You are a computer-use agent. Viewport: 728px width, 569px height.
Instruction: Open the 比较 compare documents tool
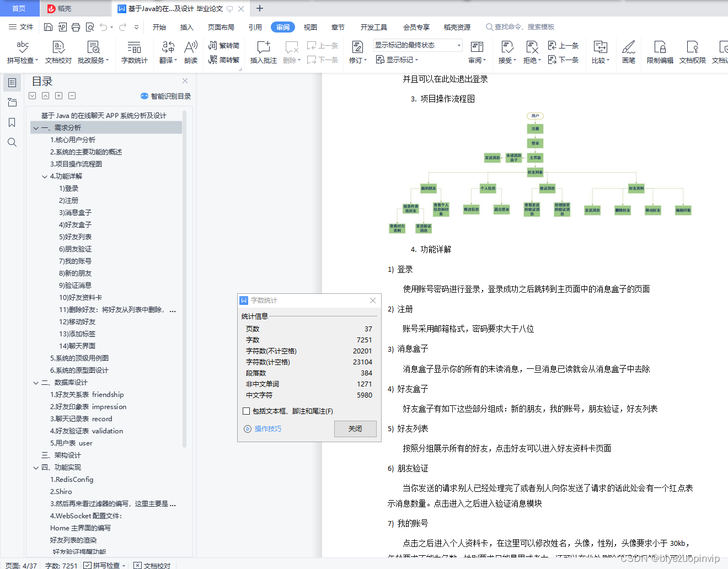[600, 52]
